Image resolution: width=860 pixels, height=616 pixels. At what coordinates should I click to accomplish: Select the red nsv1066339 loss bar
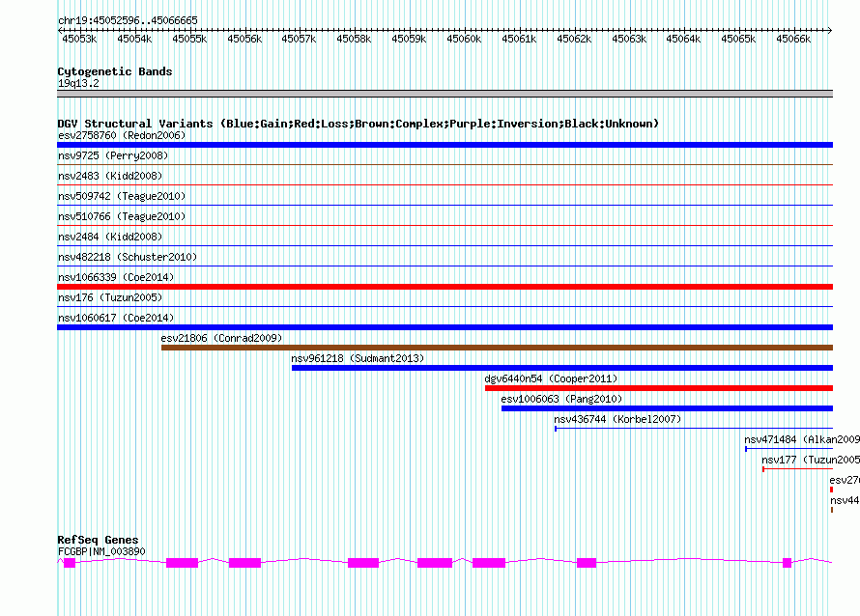point(444,287)
